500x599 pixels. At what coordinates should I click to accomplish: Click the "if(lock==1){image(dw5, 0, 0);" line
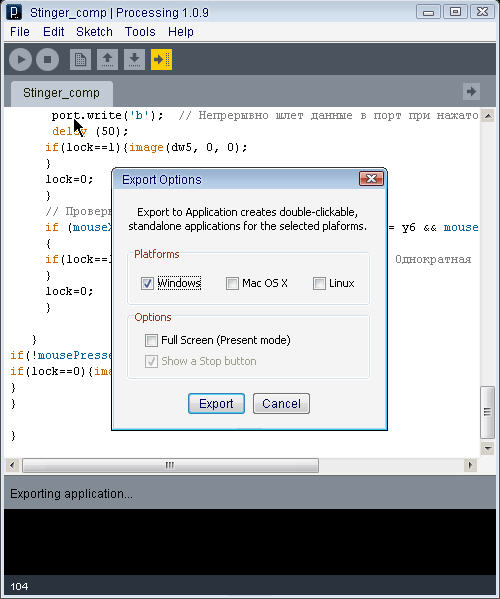pyautogui.click(x=146, y=147)
